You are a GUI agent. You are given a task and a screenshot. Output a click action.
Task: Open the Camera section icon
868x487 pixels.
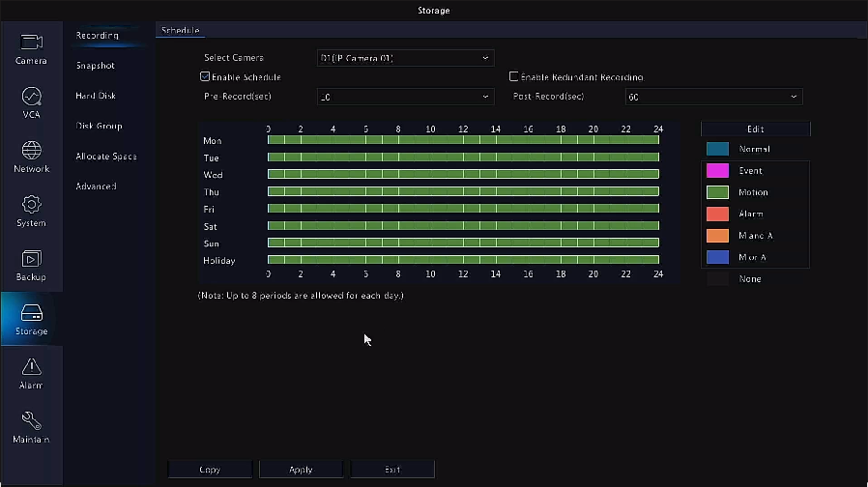(31, 43)
